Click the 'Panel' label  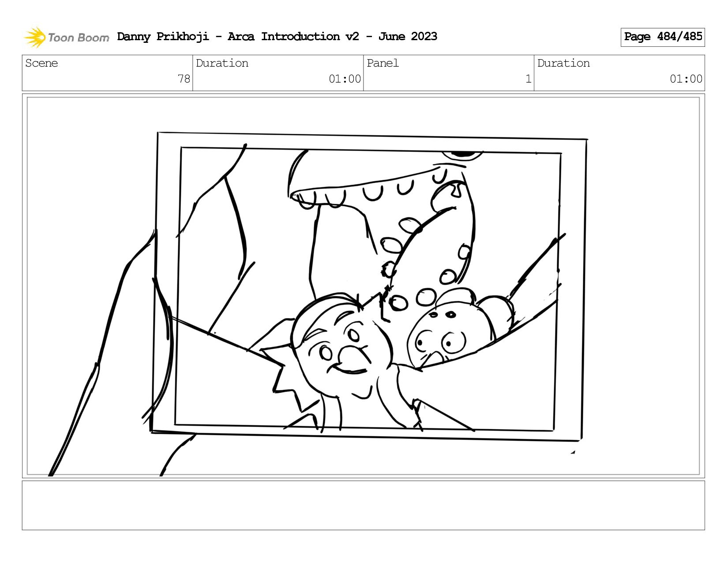tap(383, 63)
